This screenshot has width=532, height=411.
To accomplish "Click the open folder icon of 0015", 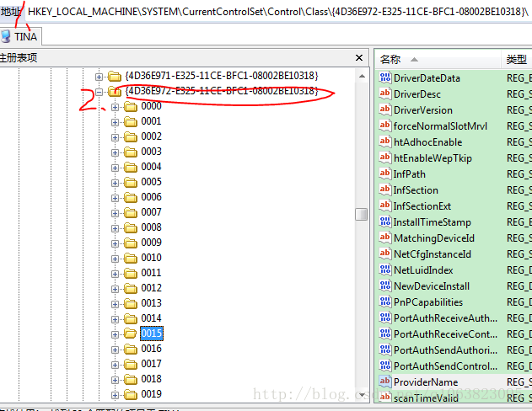I will (x=131, y=334).
